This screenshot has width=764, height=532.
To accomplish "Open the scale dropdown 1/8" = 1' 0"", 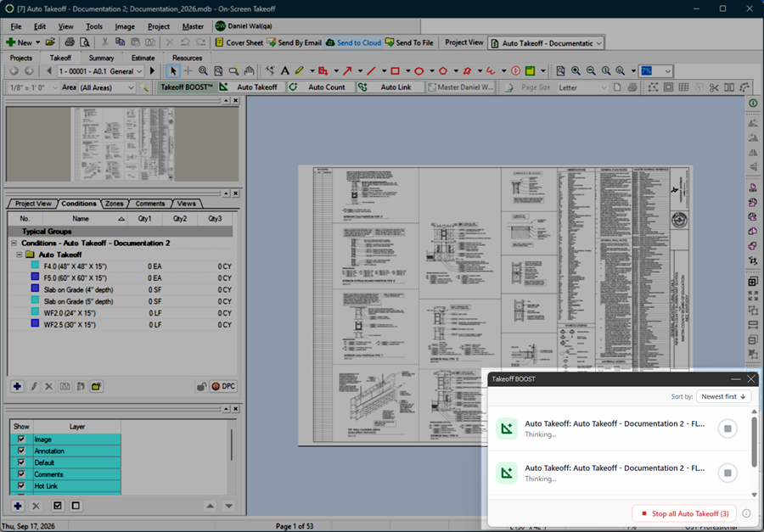I will [33, 87].
